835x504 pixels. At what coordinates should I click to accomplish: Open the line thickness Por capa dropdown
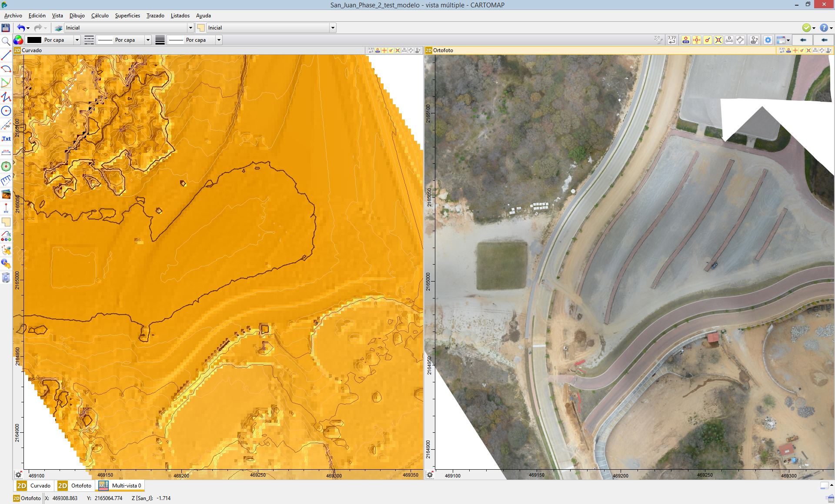(x=219, y=40)
